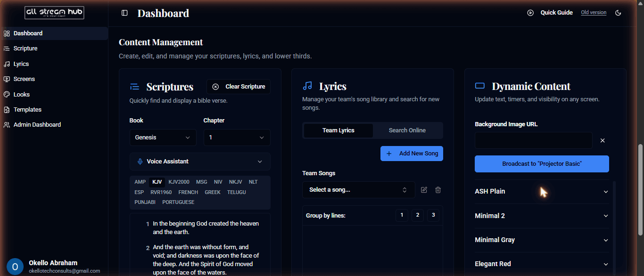Select the NLT Bible version

[253, 182]
